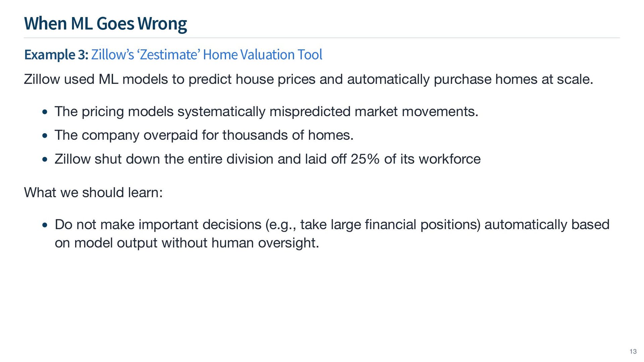The image size is (644, 362).
Task: Click the bullet dot before 'Zillow shut down'
Action: 45,160
